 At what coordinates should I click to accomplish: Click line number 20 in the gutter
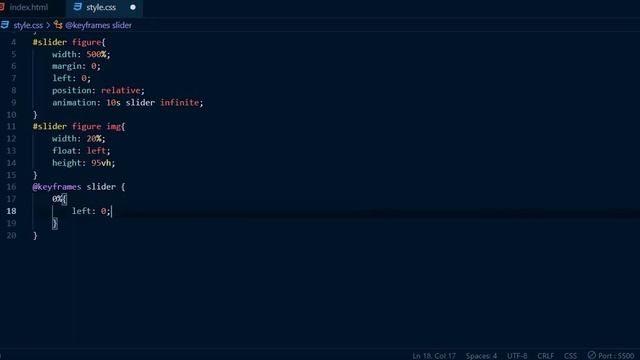[11, 235]
